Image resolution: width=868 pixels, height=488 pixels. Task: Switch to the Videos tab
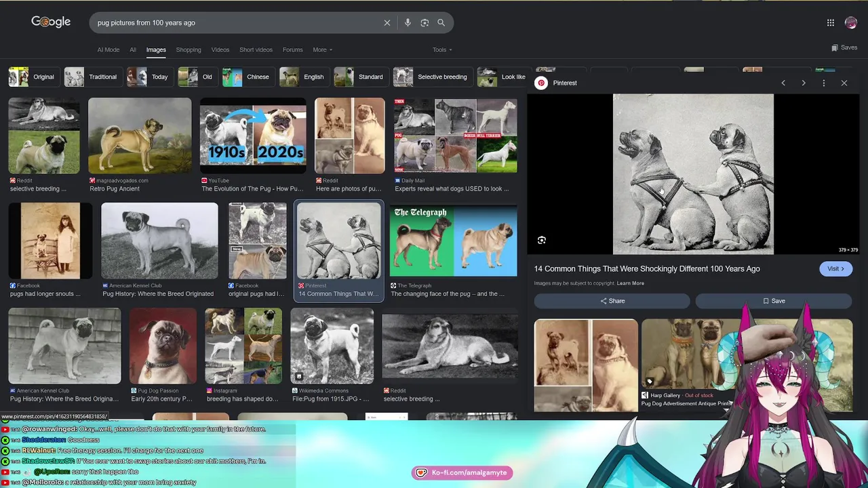click(220, 49)
